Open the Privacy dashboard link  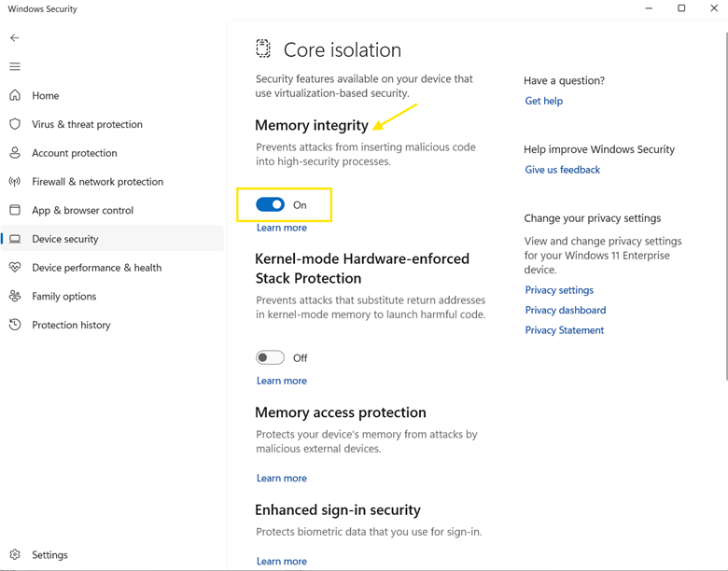565,310
